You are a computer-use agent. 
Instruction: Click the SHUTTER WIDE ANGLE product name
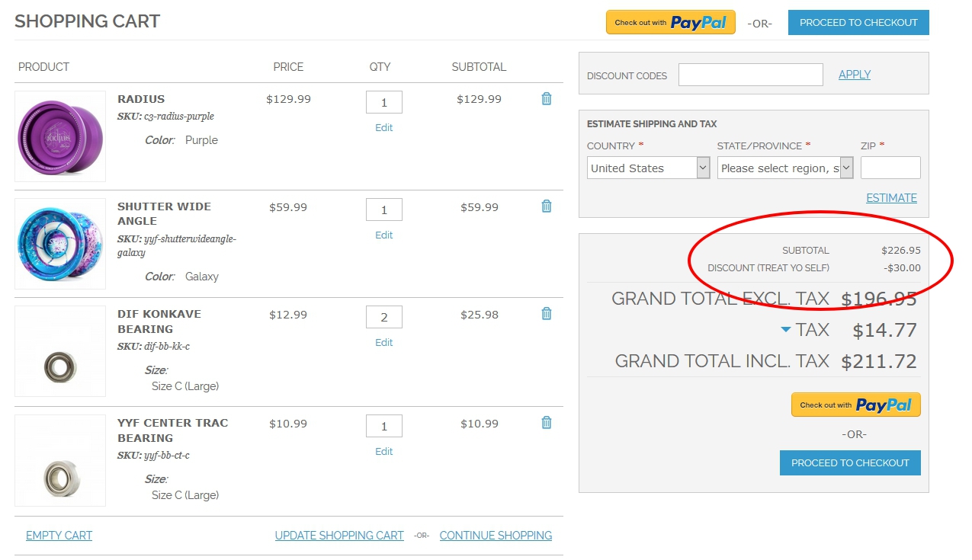164,214
